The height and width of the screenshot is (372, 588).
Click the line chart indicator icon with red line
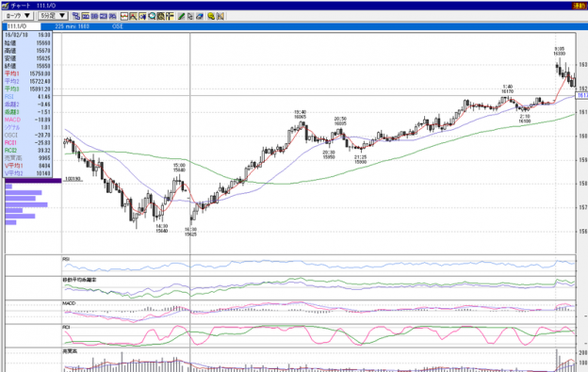click(124, 16)
